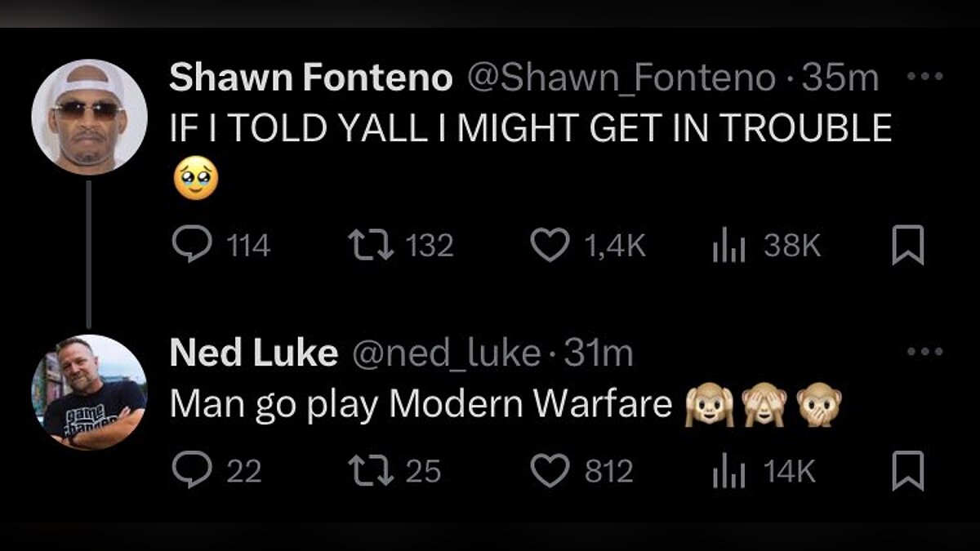The width and height of the screenshot is (980, 551).
Task: Open Shawn Fonteno's profile picture
Action: (x=89, y=117)
